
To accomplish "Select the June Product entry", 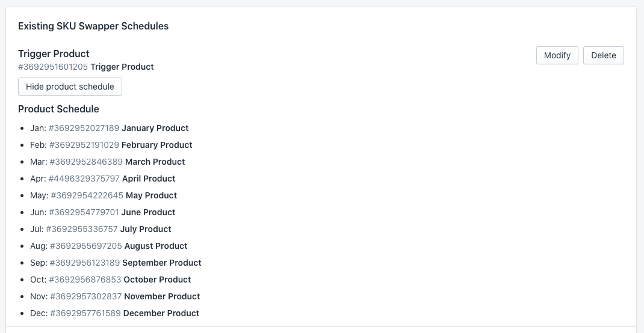I will click(148, 212).
